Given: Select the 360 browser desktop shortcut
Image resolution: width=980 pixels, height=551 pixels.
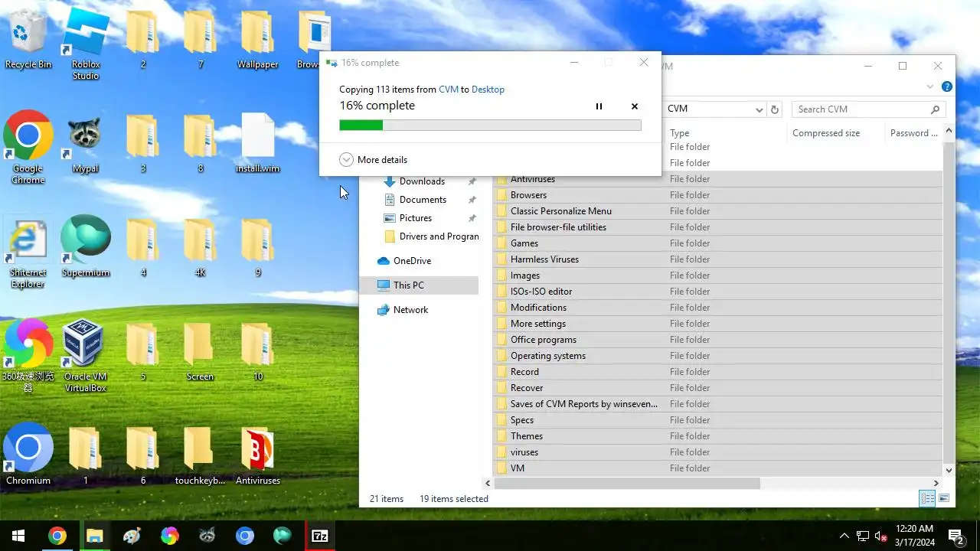Looking at the screenshot, I should [28, 356].
